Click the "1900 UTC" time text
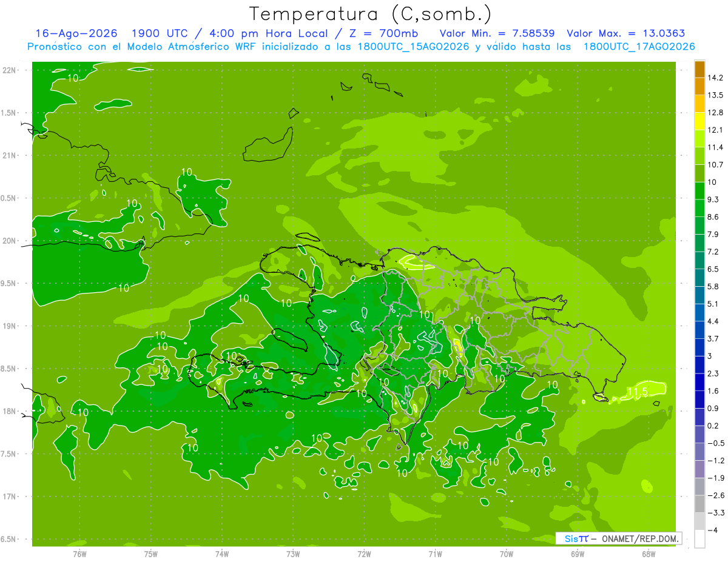 coord(159,34)
